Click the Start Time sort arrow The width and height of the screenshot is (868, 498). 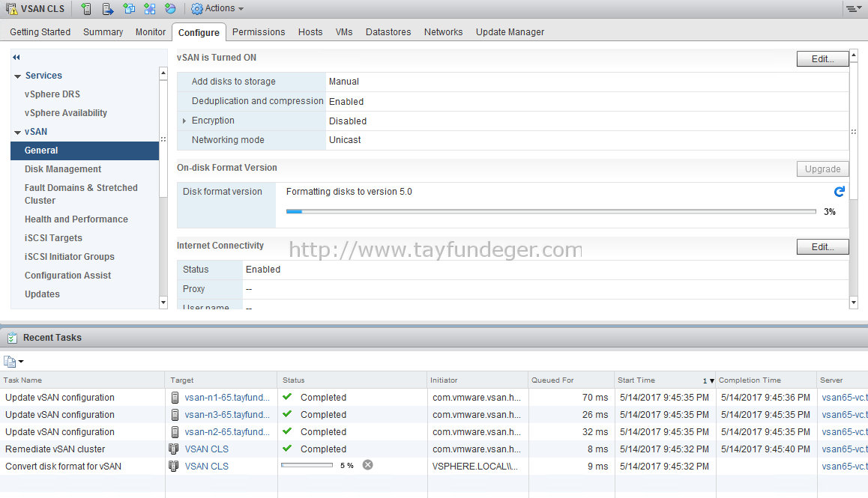point(712,380)
